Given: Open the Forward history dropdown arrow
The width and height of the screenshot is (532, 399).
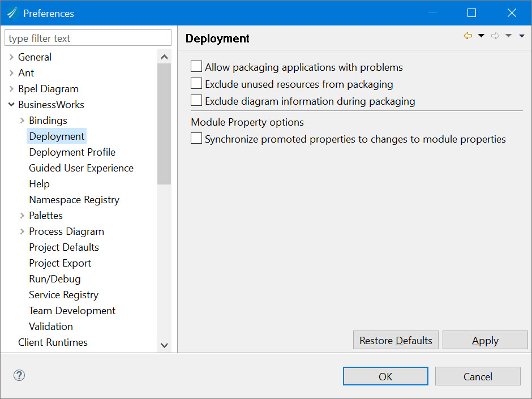Looking at the screenshot, I should [x=508, y=36].
